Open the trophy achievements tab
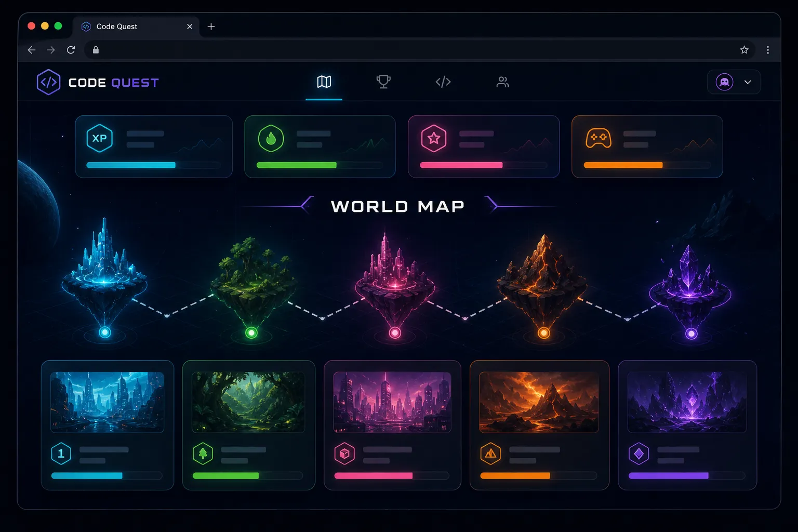The width and height of the screenshot is (798, 532). click(383, 82)
